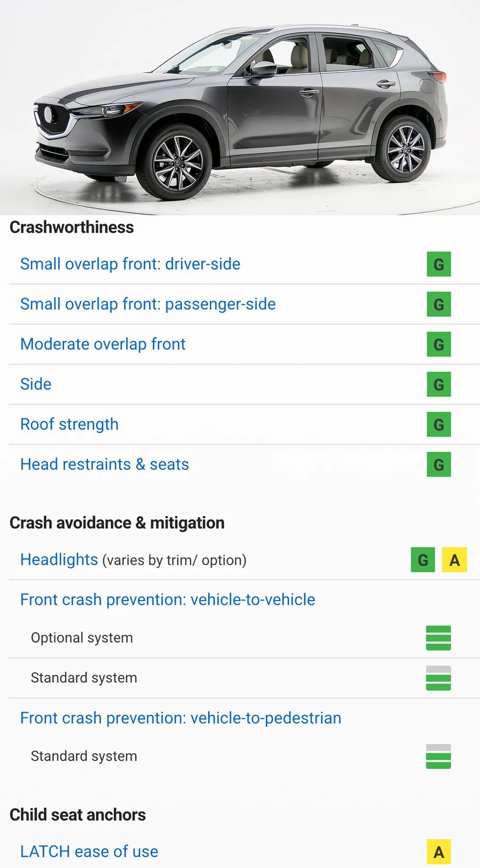Open the Headlights rating link
This screenshot has width=480, height=868.
click(x=59, y=559)
